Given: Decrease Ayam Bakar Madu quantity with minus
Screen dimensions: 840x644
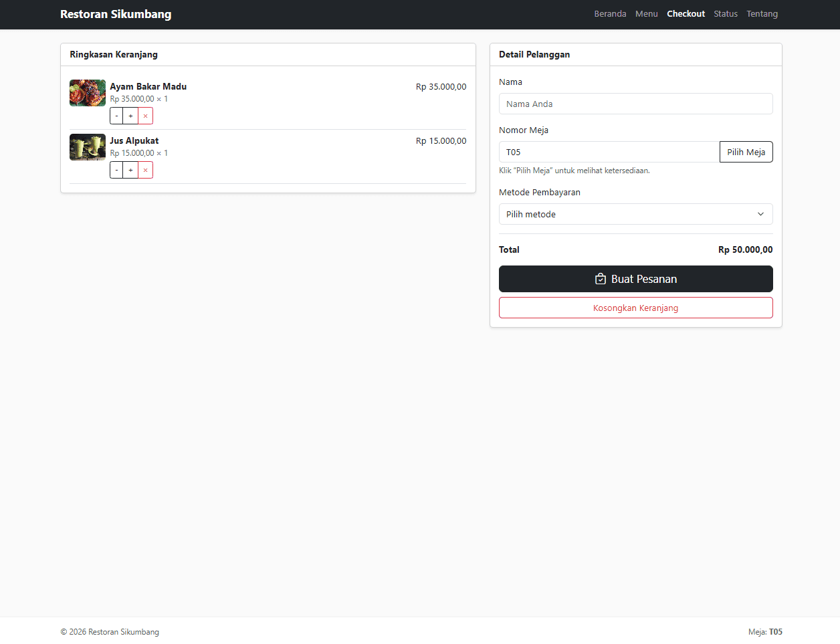Looking at the screenshot, I should click(116, 116).
